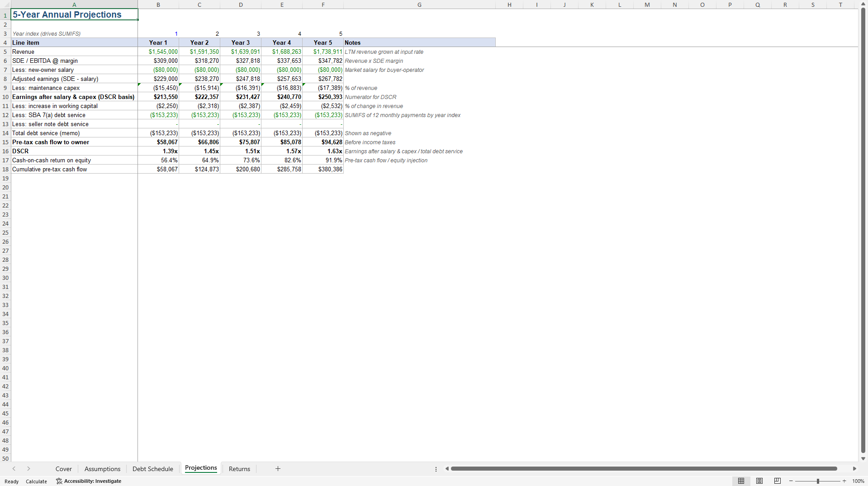Click vertical scrollbar up arrow

pyautogui.click(x=863, y=4)
